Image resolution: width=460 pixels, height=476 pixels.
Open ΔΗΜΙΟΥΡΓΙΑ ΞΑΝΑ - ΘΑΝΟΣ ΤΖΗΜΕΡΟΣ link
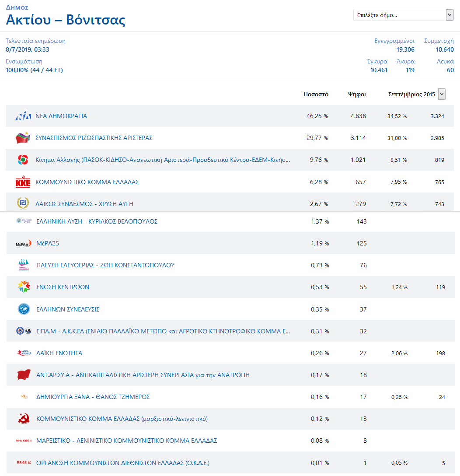tap(93, 397)
